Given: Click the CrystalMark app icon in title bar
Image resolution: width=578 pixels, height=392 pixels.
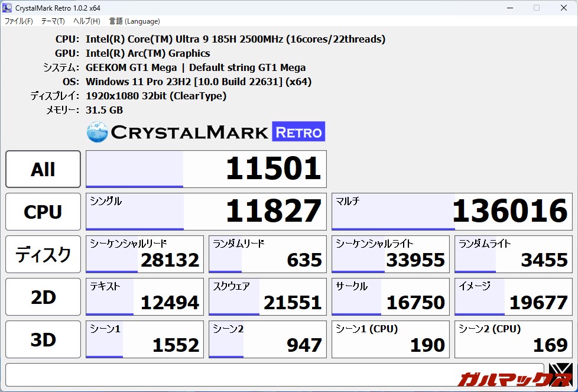Looking at the screenshot, I should coord(7,8).
